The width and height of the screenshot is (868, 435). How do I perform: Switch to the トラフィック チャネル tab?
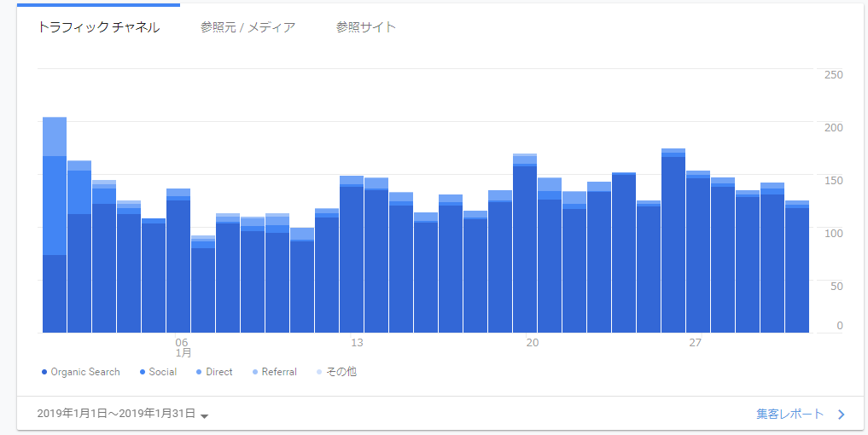(98, 27)
